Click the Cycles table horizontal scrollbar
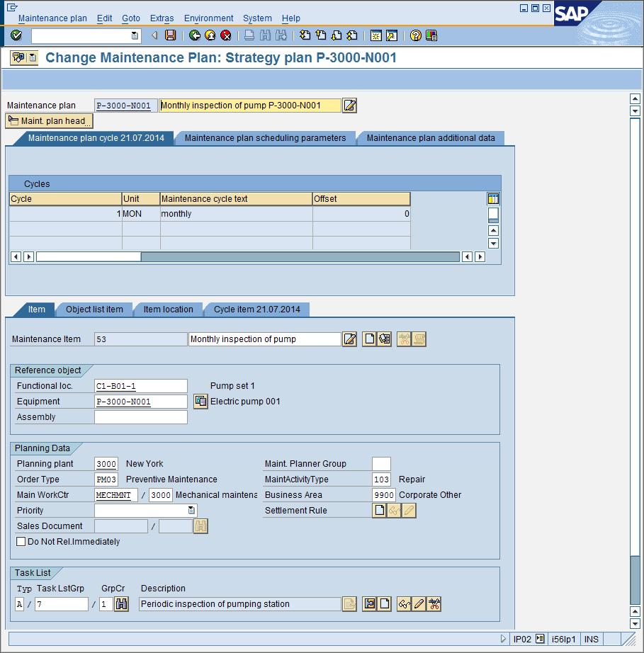Viewport: 644px width, 653px height. [248, 256]
